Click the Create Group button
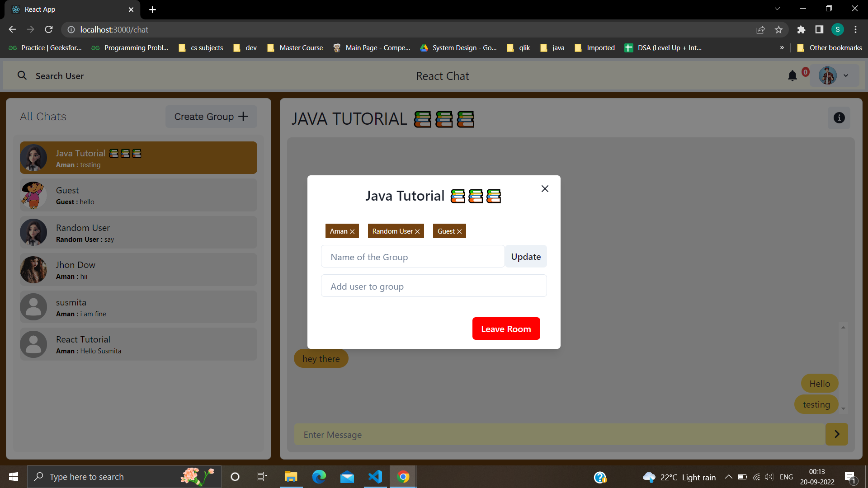This screenshot has width=868, height=488. click(x=211, y=117)
